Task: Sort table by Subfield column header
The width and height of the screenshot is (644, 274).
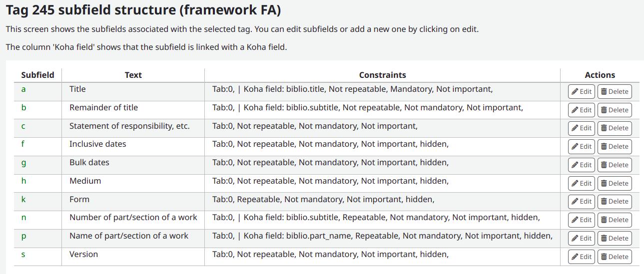Action: (x=37, y=75)
